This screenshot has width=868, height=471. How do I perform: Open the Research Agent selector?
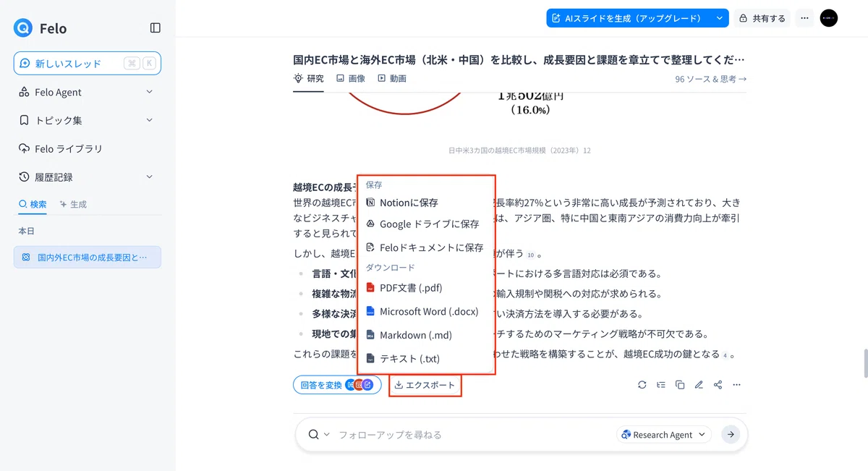tap(664, 435)
